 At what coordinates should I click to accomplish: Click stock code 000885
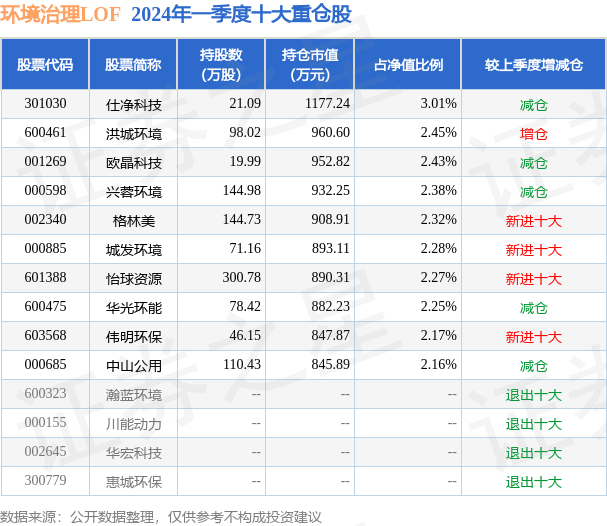[x=45, y=248]
